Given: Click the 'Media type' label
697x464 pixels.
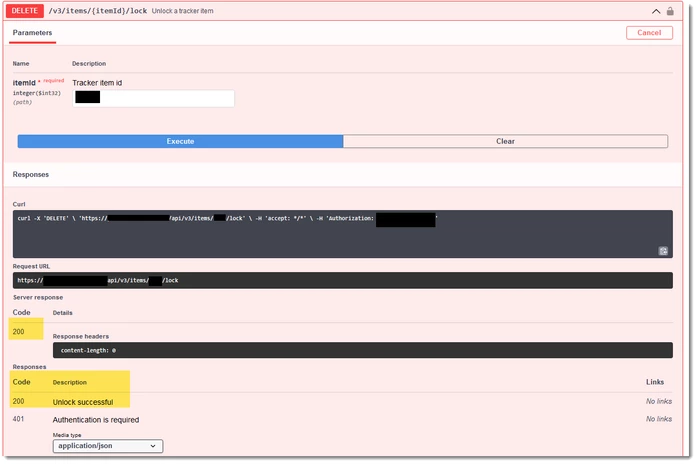Looking at the screenshot, I should pyautogui.click(x=67, y=435).
